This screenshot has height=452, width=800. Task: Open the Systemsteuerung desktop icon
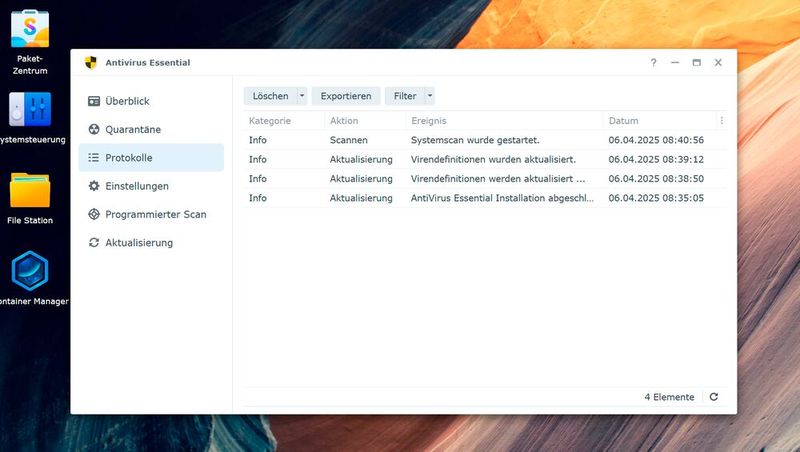tap(30, 109)
